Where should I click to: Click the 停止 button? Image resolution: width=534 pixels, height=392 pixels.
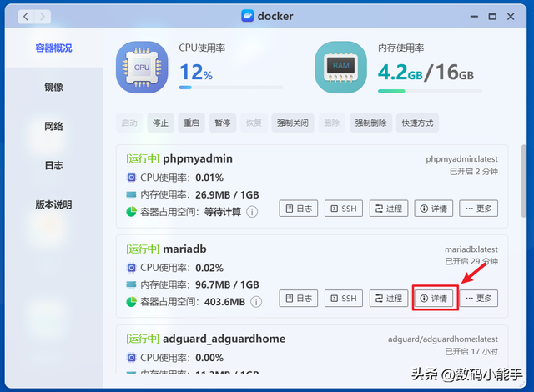160,123
